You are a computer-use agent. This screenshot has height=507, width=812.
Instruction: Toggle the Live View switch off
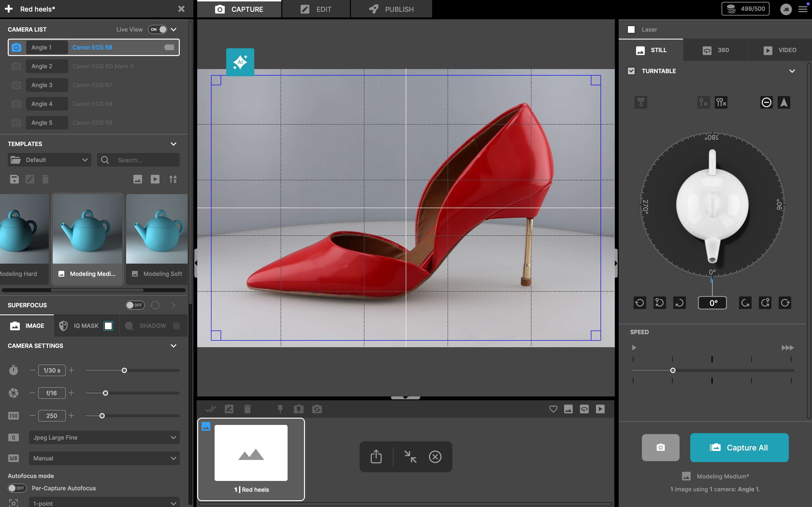[x=158, y=29]
